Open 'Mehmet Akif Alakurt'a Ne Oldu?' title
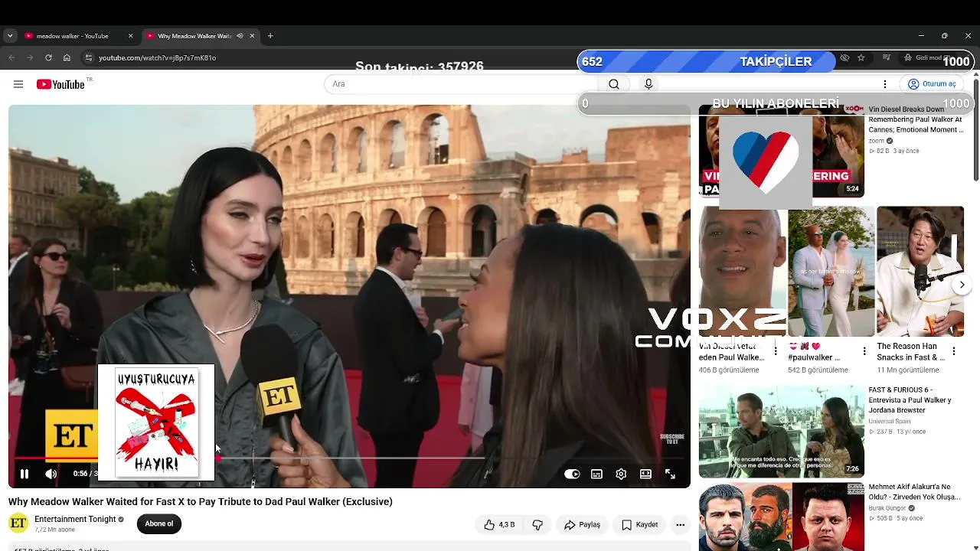 914,492
